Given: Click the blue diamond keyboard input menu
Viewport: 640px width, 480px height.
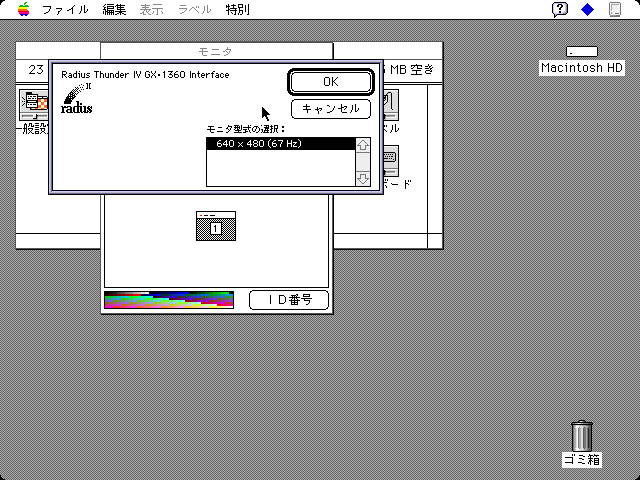Looking at the screenshot, I should pyautogui.click(x=587, y=9).
